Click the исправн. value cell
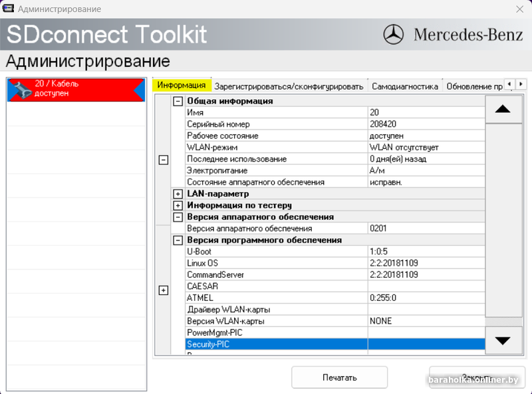Screen dimensions: 532x394 [x=426, y=182]
